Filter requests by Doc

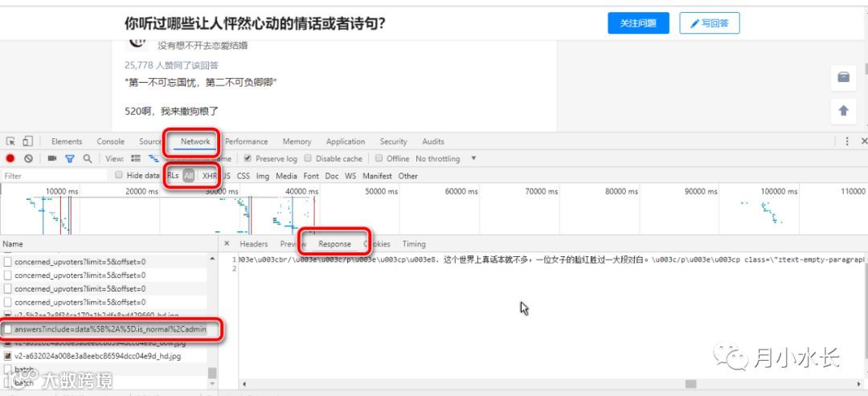click(x=332, y=176)
